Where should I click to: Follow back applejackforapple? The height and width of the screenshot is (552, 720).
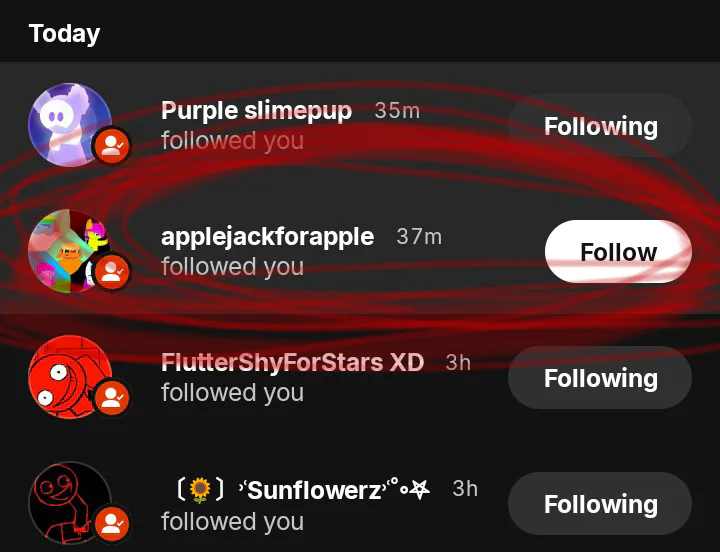(x=618, y=252)
